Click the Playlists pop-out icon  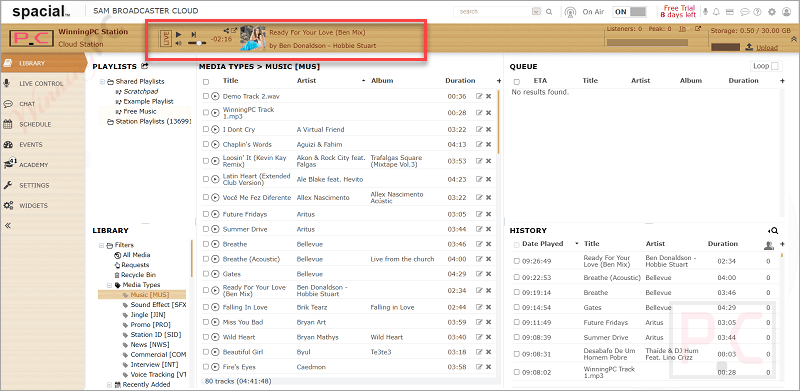pyautogui.click(x=145, y=66)
